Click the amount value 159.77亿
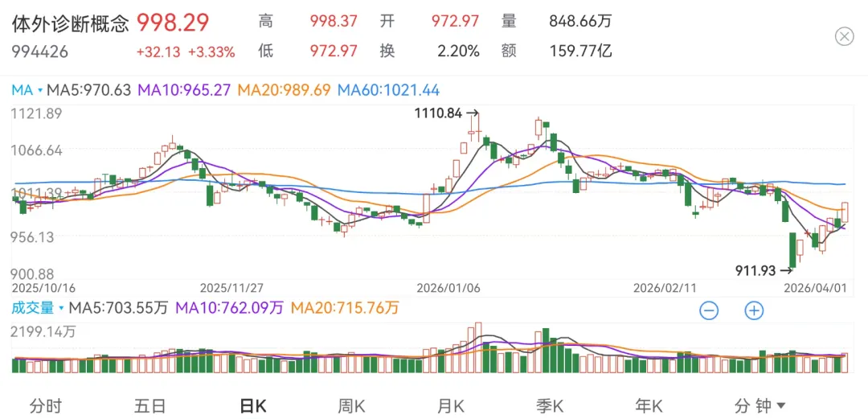 (x=581, y=51)
